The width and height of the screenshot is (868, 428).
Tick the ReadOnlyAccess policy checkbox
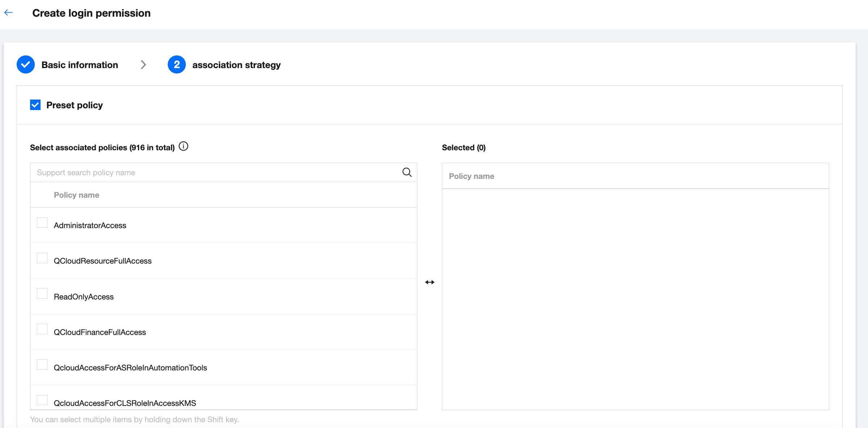(42, 294)
